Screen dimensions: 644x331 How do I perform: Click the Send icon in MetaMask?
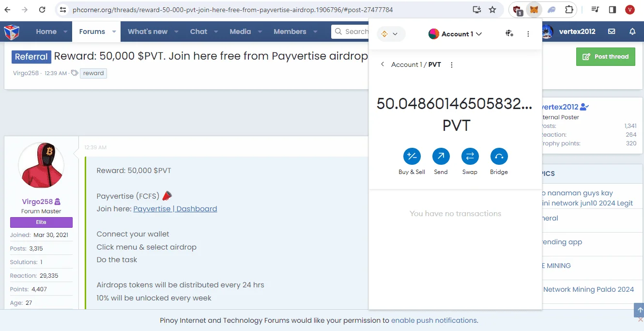pyautogui.click(x=441, y=156)
